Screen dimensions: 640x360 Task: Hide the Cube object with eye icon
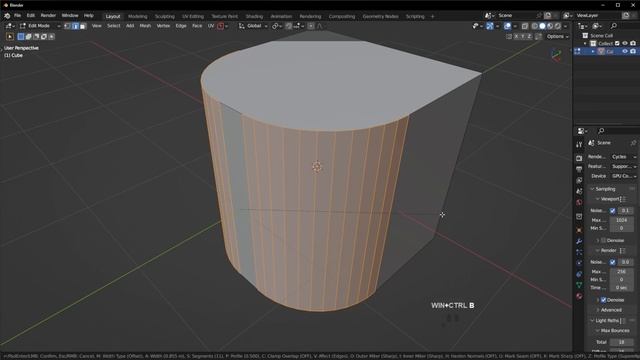[x=625, y=51]
